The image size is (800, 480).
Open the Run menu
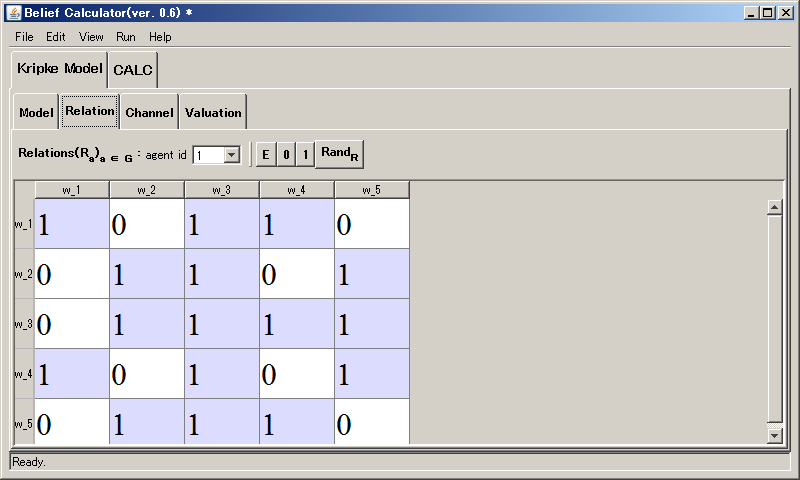coord(125,37)
